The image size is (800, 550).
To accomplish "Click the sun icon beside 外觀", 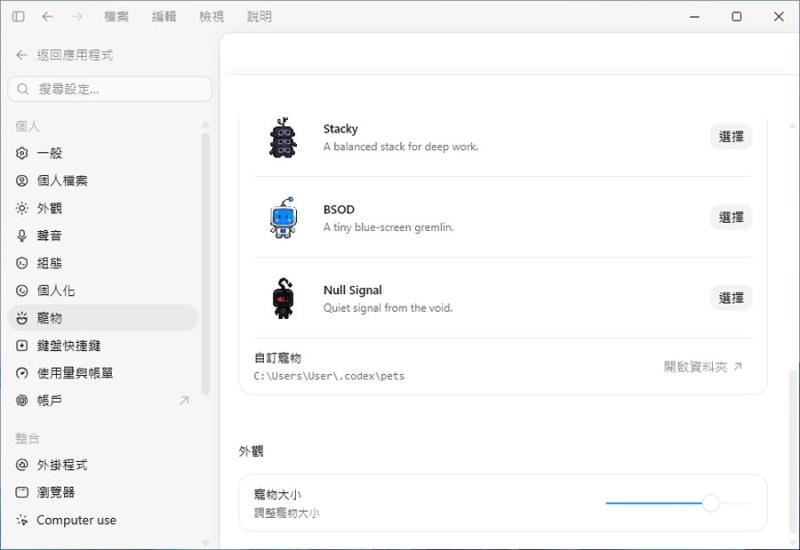I will pyautogui.click(x=22, y=208).
